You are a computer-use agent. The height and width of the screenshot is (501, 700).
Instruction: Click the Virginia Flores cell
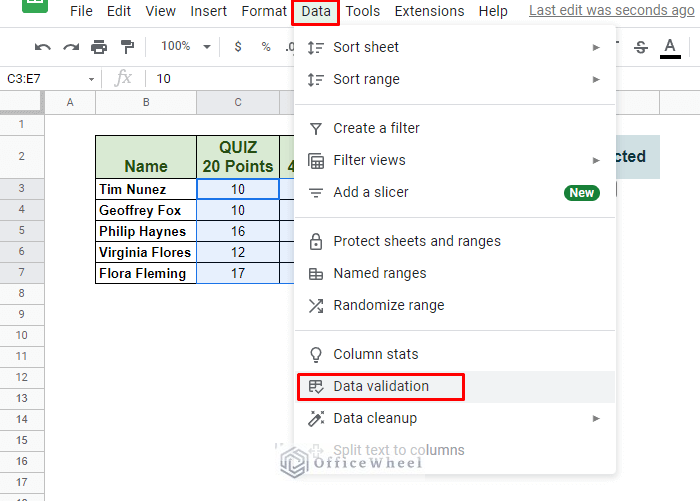pos(146,252)
